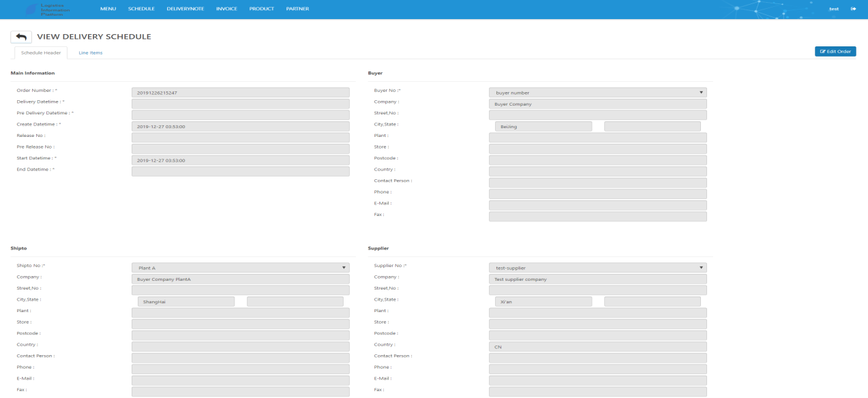Viewport: 868px width, 398px height.
Task: Open the DELIVERYNOTE menu
Action: point(185,9)
